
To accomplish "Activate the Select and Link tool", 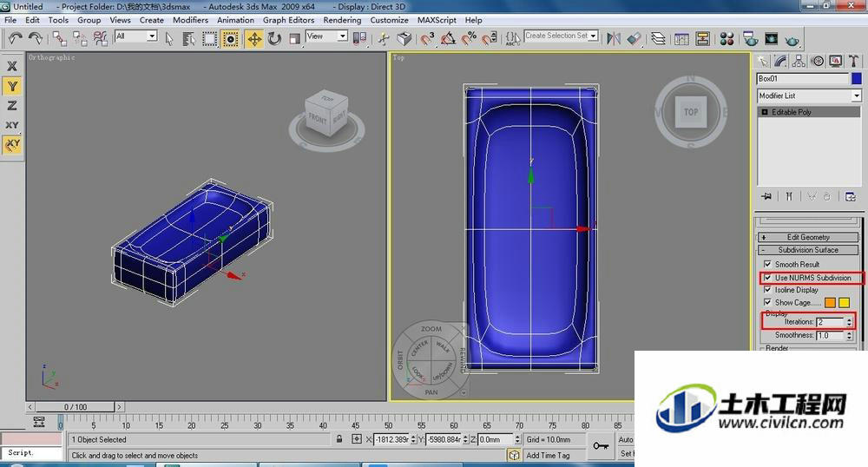I will (x=60, y=38).
